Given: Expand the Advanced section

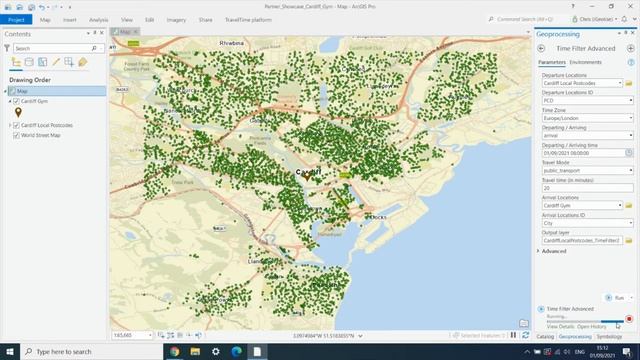Looking at the screenshot, I should pos(538,251).
